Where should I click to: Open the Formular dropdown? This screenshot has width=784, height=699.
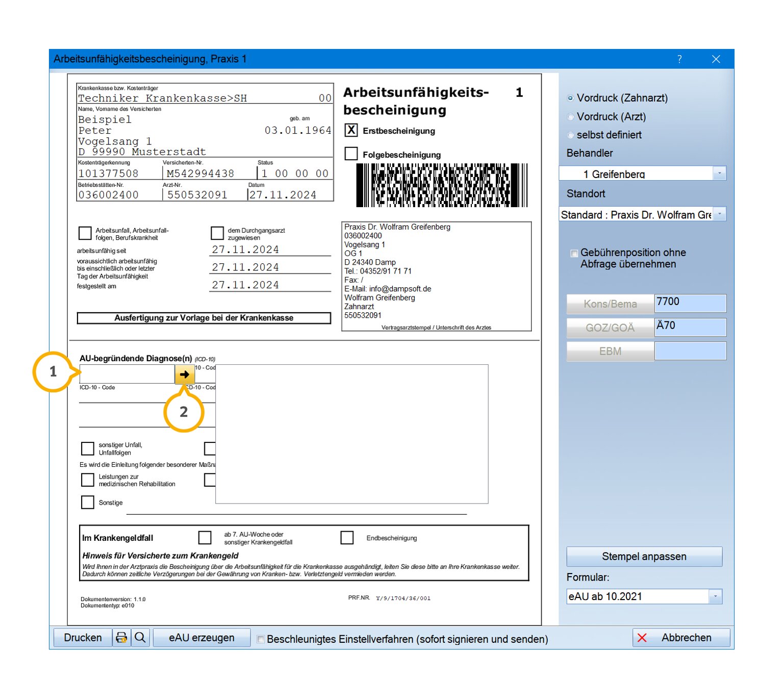click(x=715, y=596)
